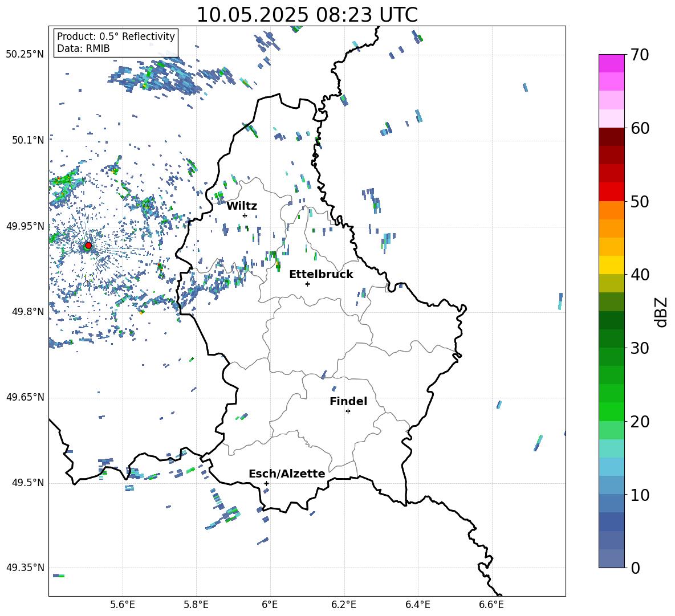The width and height of the screenshot is (675, 616).
Task: Click 'Product: 0.5° Reflectivity' text
Action: (x=116, y=36)
